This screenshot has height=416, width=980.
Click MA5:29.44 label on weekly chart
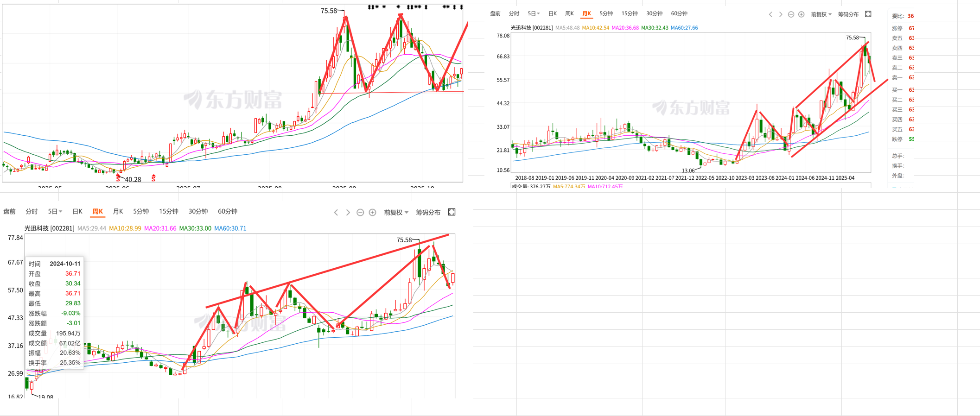(x=92, y=228)
